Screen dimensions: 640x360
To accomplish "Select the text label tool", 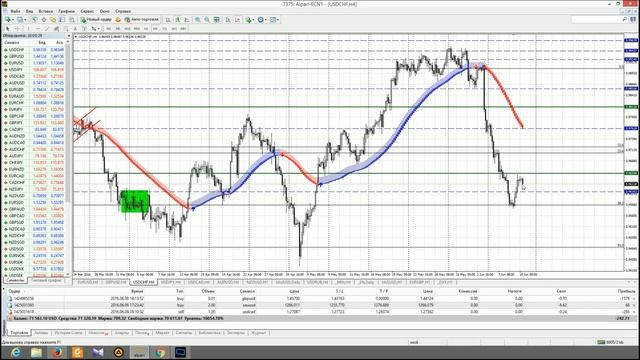I will [x=84, y=29].
